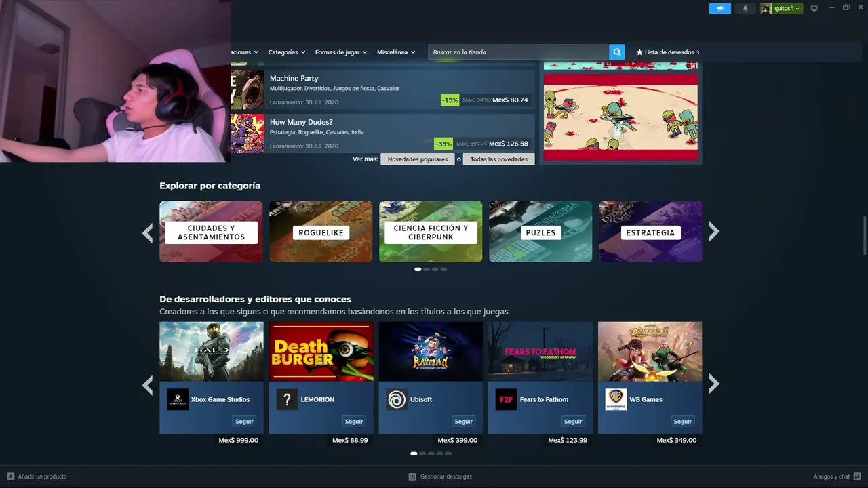
Task: Click the vertical scrollbar thumb on the right
Action: click(x=864, y=236)
